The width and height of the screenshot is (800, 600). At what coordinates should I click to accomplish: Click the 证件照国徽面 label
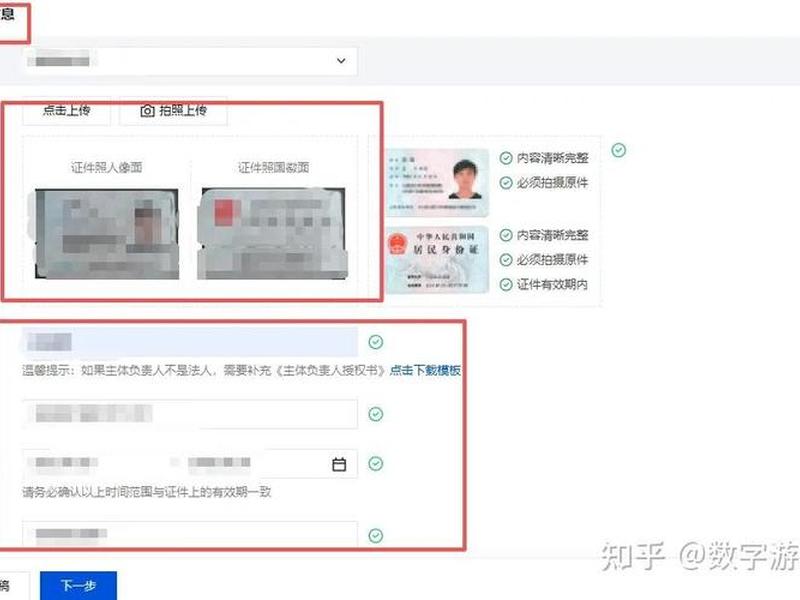point(273,167)
